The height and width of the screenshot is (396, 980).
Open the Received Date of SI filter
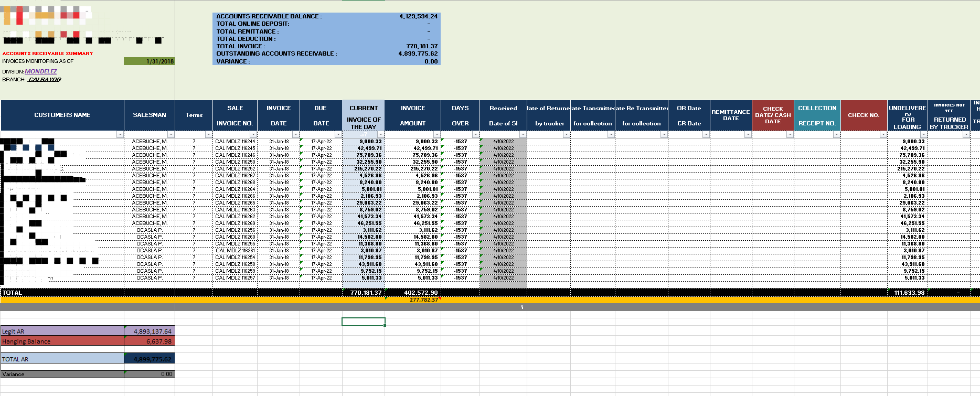click(x=523, y=135)
